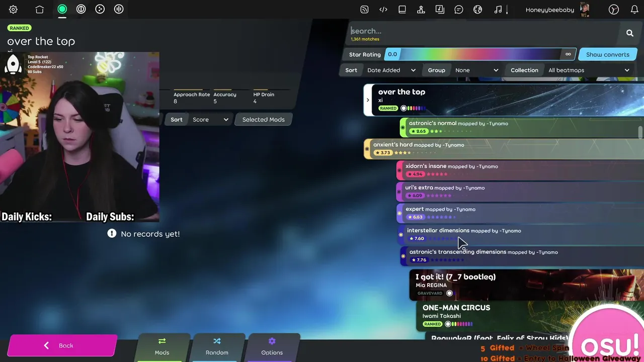Select the osu! standard ruleset icon
This screenshot has width=644, height=362.
[62, 9]
